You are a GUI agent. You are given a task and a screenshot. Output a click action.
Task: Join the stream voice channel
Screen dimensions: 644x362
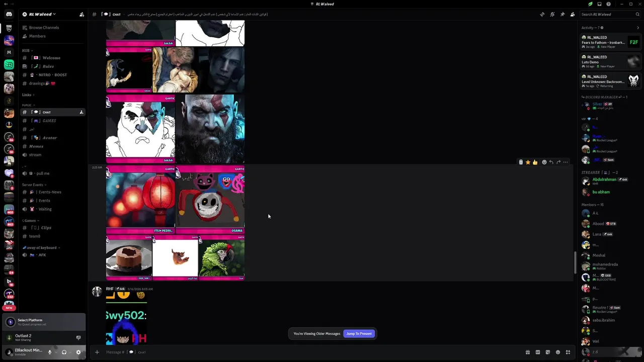tap(53, 155)
